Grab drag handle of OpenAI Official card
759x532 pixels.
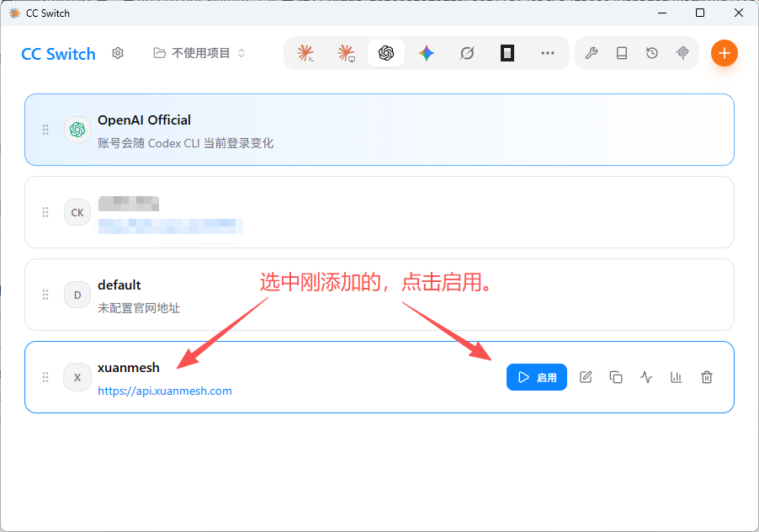(x=45, y=130)
